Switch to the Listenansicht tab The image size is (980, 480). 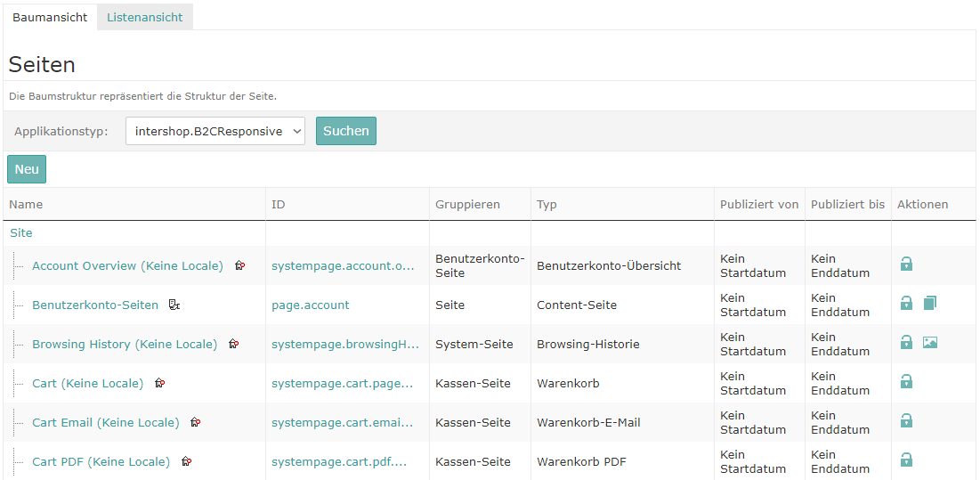pyautogui.click(x=145, y=17)
